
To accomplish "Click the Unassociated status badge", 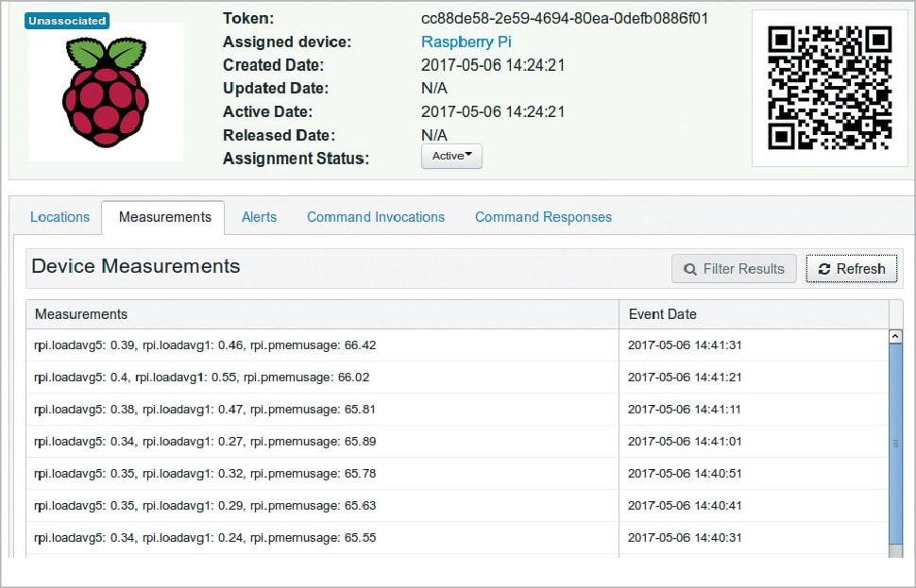I will point(67,20).
